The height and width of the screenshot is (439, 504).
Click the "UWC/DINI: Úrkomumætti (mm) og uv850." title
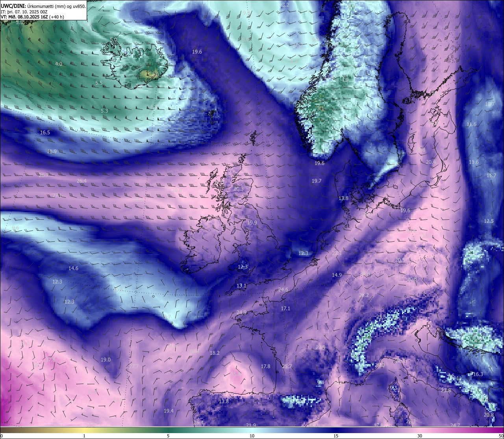[x=43, y=6]
